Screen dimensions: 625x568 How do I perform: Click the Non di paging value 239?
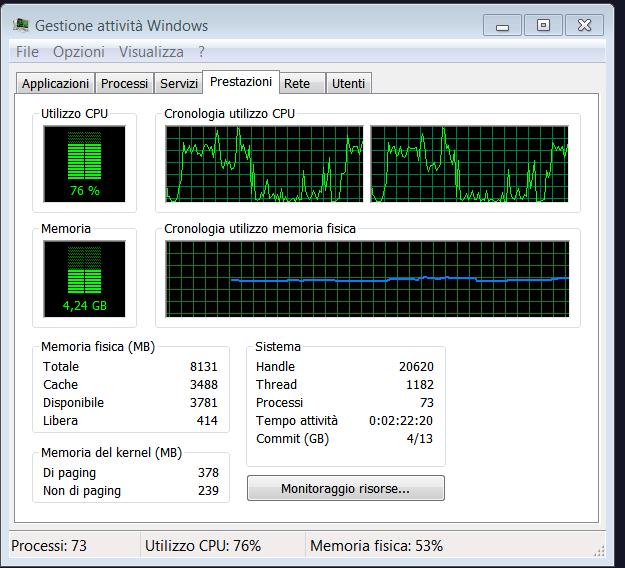click(208, 491)
